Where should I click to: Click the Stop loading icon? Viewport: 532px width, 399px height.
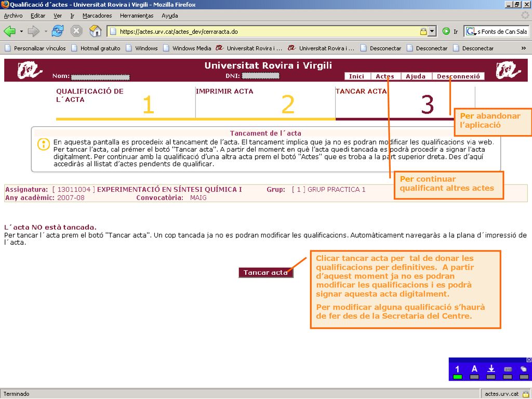tap(76, 31)
